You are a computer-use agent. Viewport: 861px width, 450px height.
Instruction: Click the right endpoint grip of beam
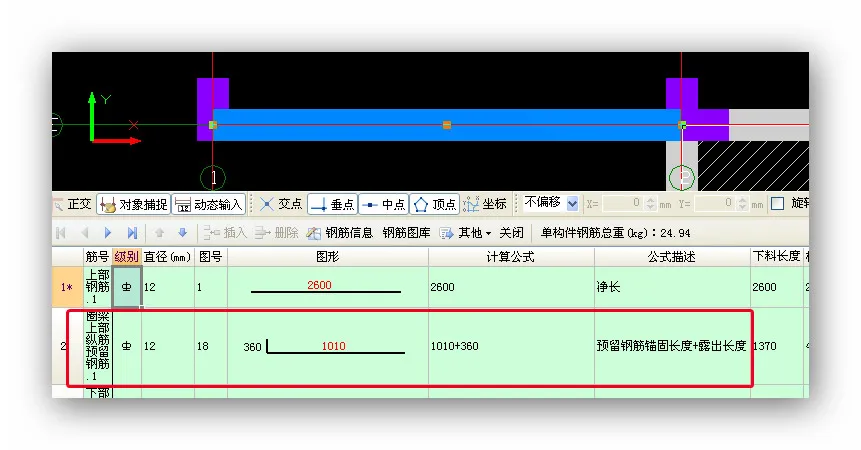coord(682,125)
